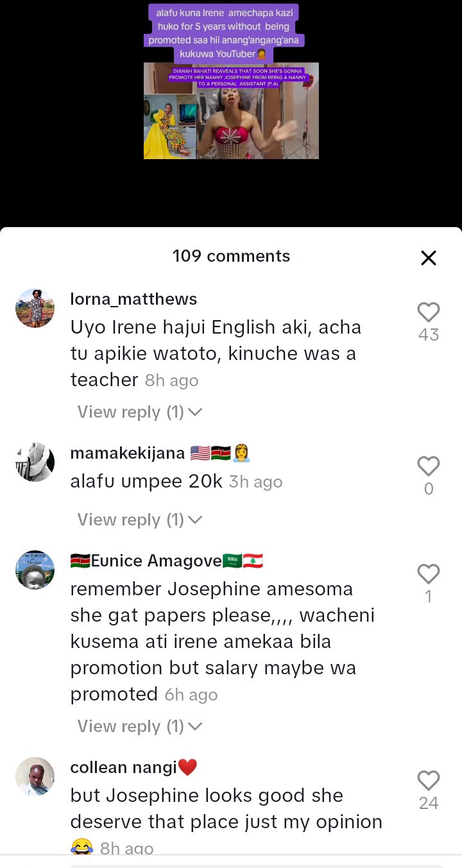Open lorna_matthews username link
462x868 pixels.
tap(133, 300)
